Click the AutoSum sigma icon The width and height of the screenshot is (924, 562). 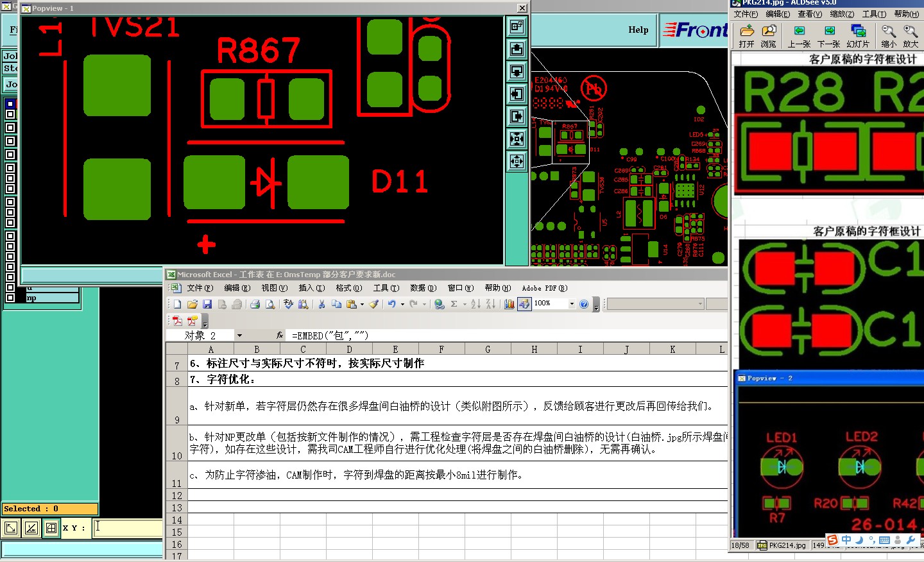pos(454,304)
